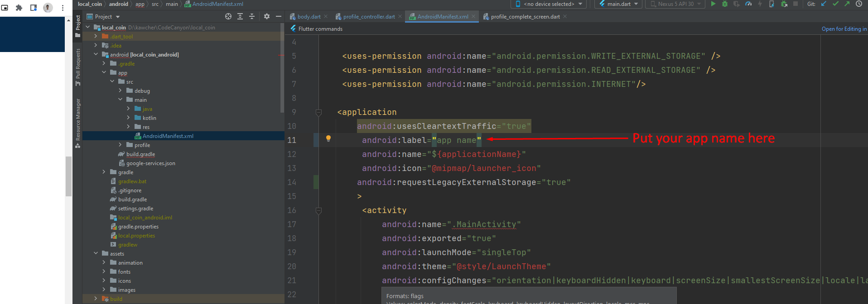Switch to the body.dart editor tab

click(309, 17)
